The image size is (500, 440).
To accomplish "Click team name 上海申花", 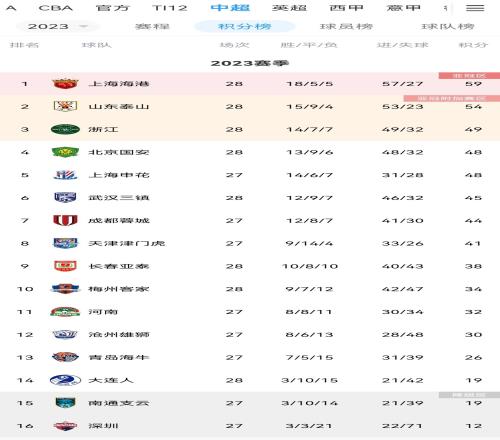I will (x=119, y=175).
